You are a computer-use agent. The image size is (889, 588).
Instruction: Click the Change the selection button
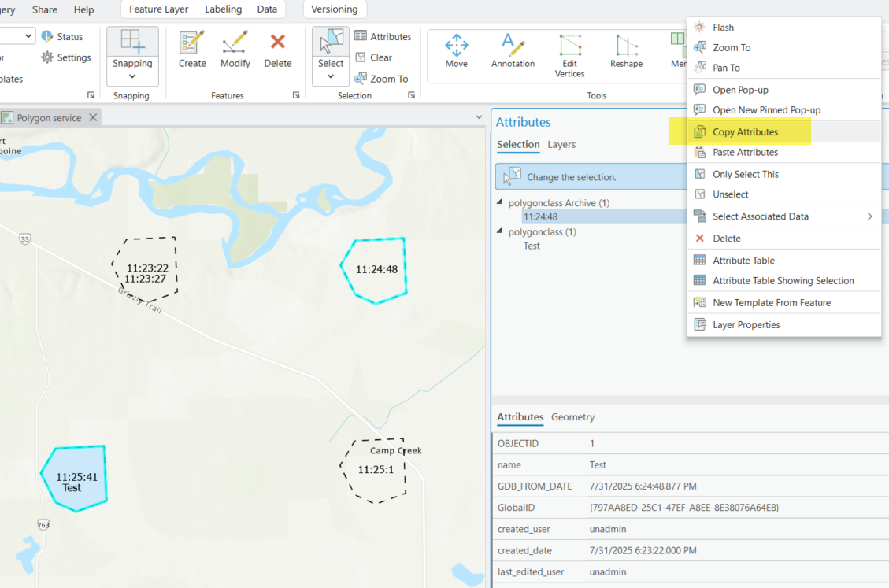click(x=591, y=177)
